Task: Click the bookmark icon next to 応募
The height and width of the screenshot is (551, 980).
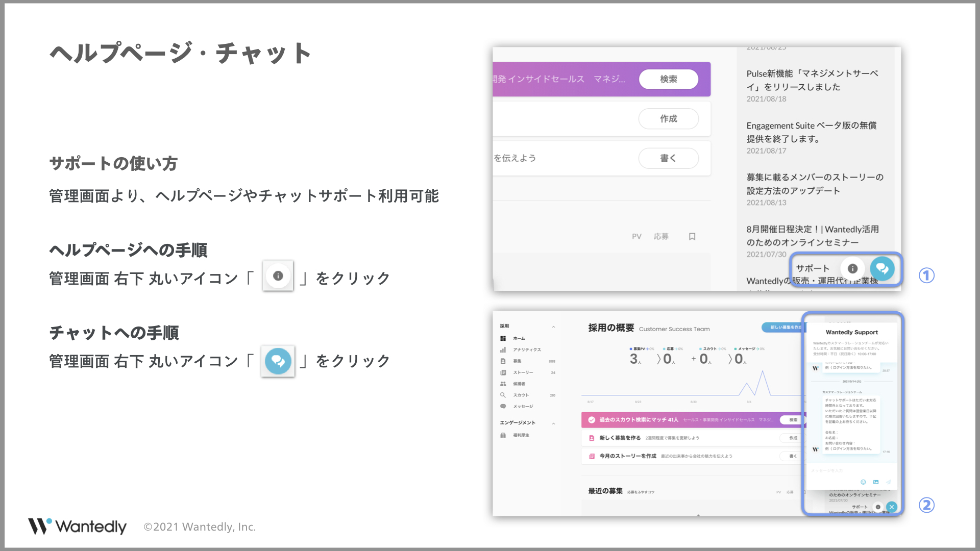Action: pyautogui.click(x=692, y=236)
